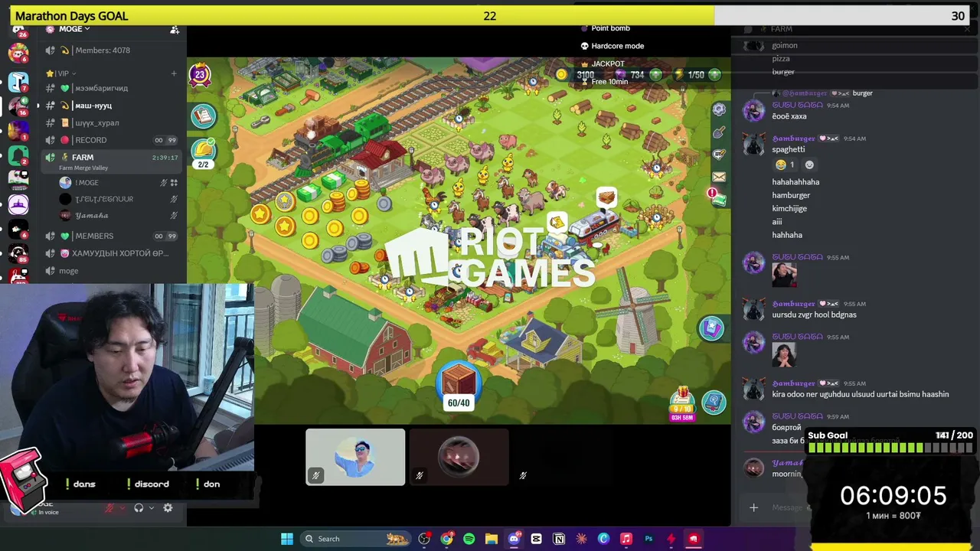
Task: Open Discord user settings gear
Action: pyautogui.click(x=168, y=508)
